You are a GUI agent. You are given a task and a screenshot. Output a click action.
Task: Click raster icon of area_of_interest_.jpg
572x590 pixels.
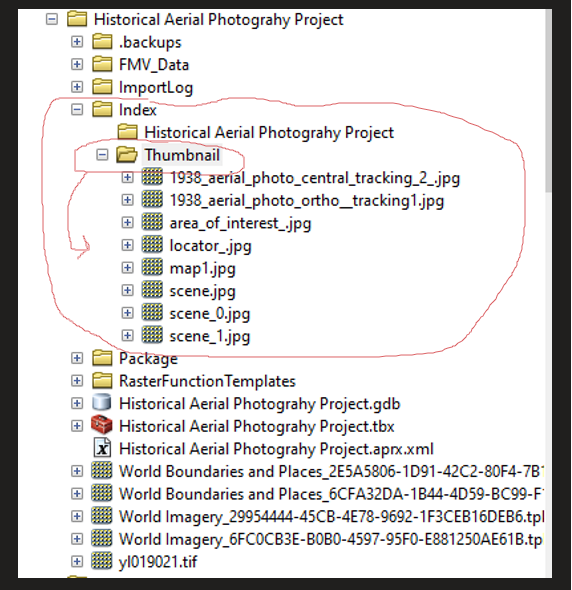click(x=152, y=222)
